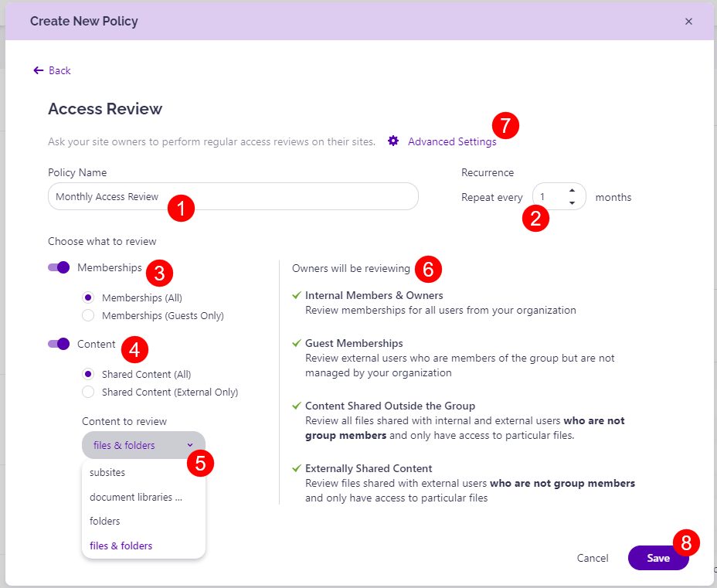Click the green checkmark beside Internal Members & Owners
This screenshot has width=717, height=588.
pyautogui.click(x=296, y=295)
